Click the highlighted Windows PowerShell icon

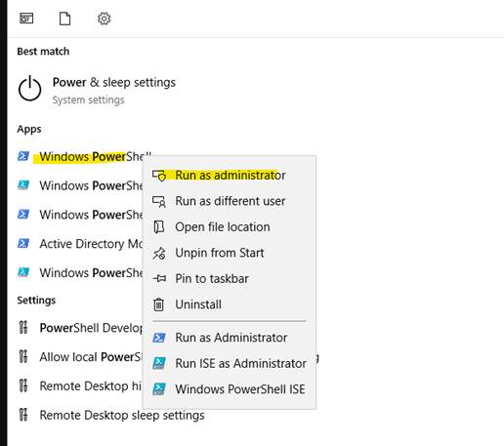point(23,156)
